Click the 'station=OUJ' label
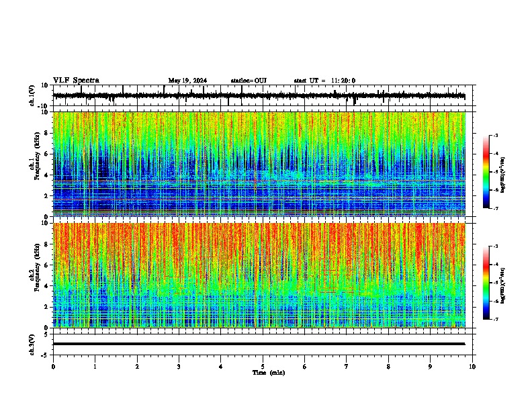Image resolution: width=532 pixels, height=411 pixels. pyautogui.click(x=249, y=81)
